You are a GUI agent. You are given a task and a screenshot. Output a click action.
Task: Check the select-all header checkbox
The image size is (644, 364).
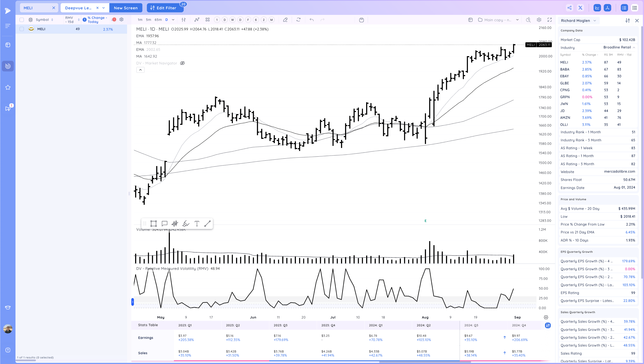click(x=22, y=20)
